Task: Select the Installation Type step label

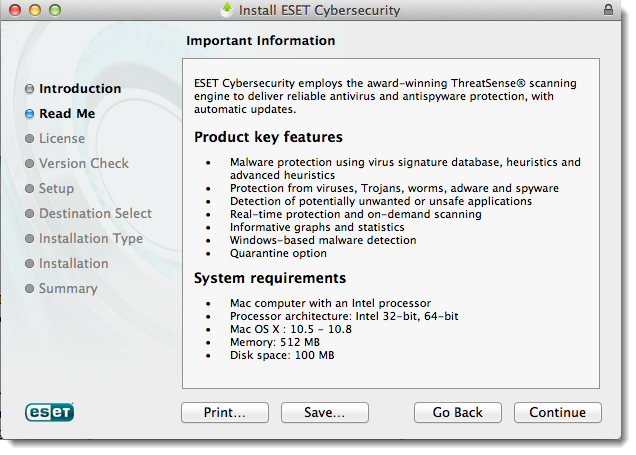Action: click(x=91, y=238)
